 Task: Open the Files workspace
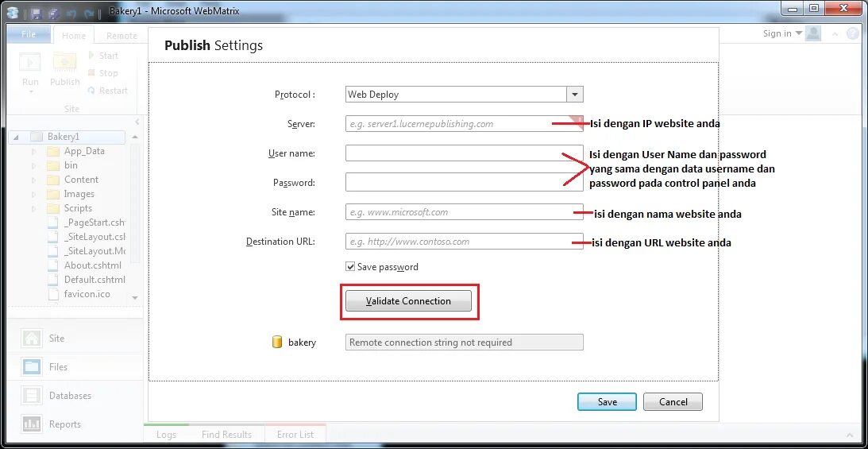tap(75, 366)
